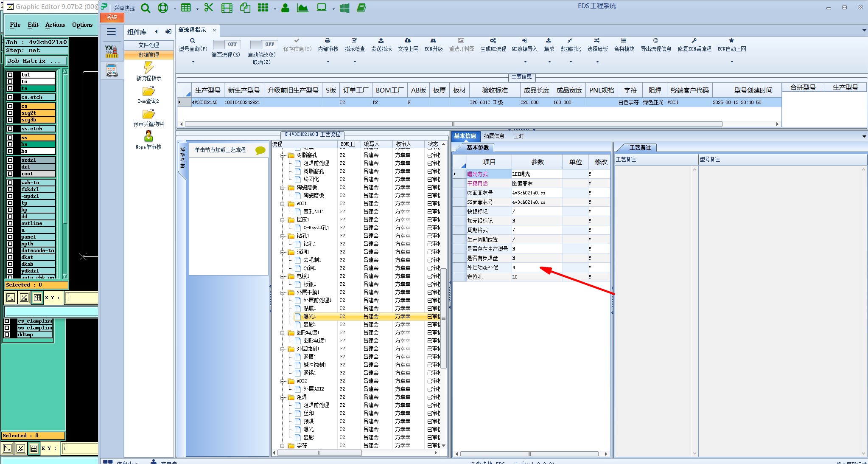Click the 内部审核 print icon
Viewport: 868px width, 464px height.
(328, 41)
